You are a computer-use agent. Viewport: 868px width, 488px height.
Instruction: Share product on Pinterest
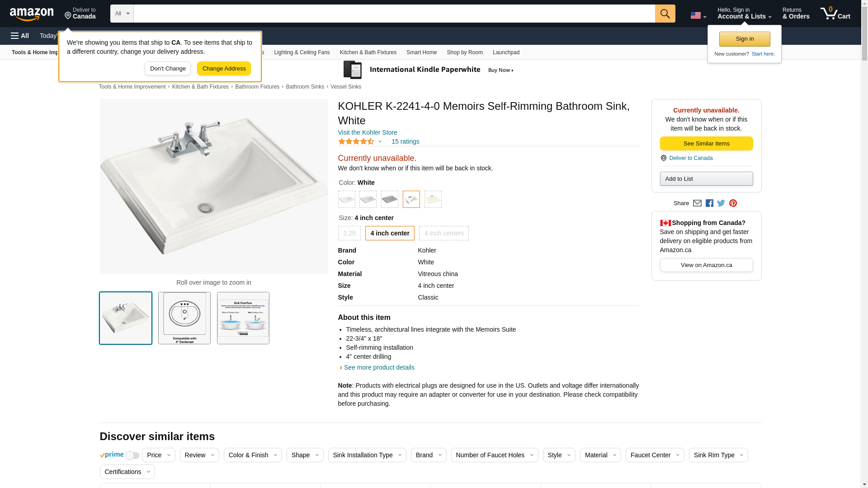click(x=733, y=203)
